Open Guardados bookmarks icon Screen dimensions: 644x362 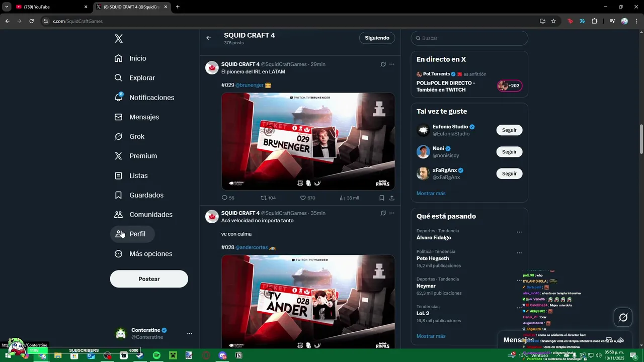pos(118,195)
